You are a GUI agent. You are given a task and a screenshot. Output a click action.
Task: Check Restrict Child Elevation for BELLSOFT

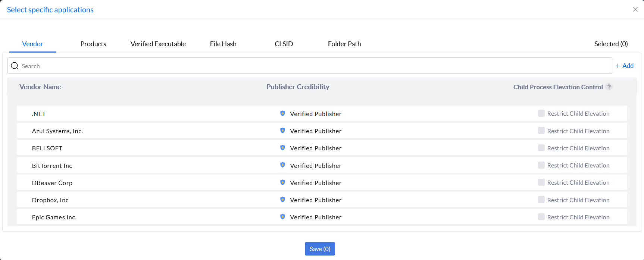point(541,148)
